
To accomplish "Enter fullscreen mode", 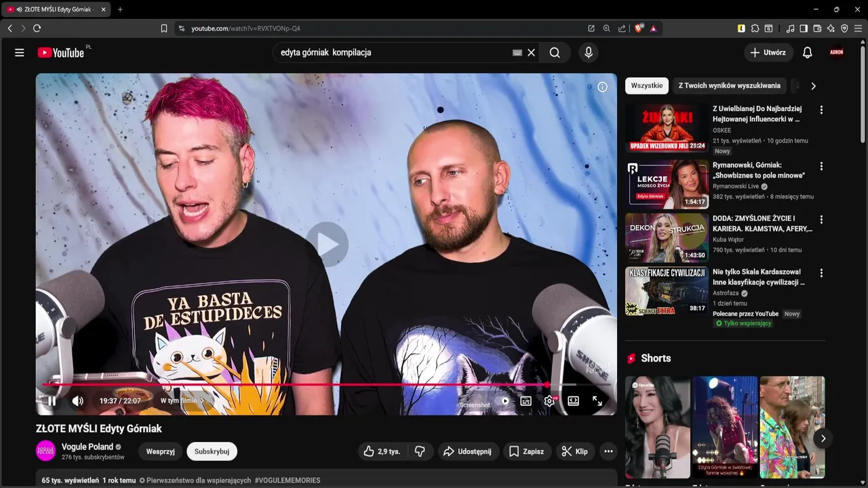I will click(597, 401).
